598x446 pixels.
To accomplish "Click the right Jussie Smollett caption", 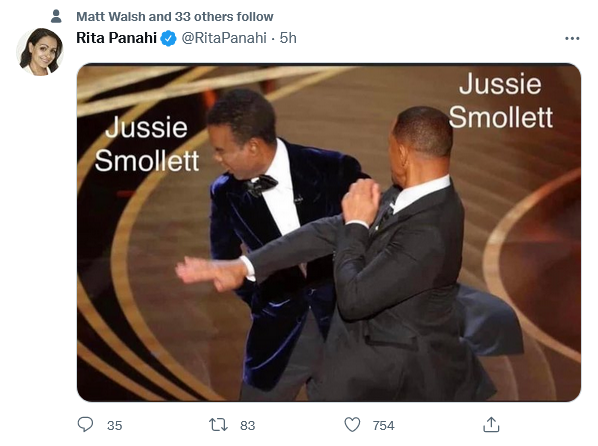I will [x=501, y=100].
